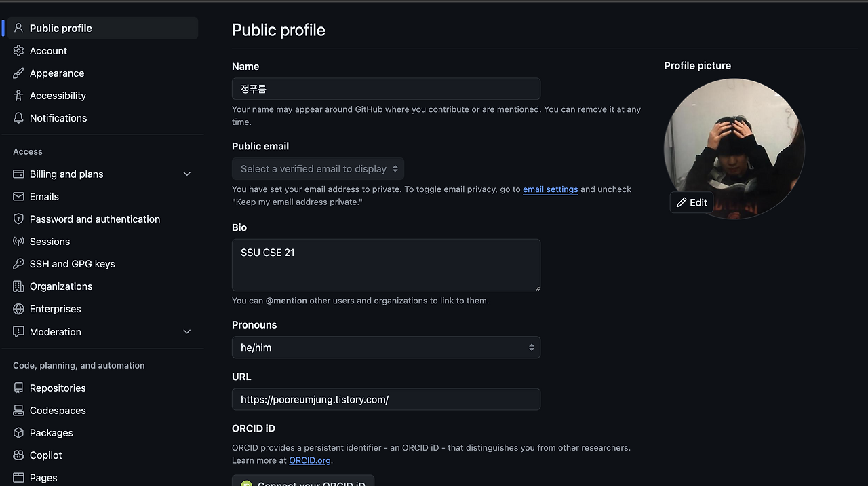Click the Appearance paintbrush icon
868x486 pixels.
(x=18, y=73)
